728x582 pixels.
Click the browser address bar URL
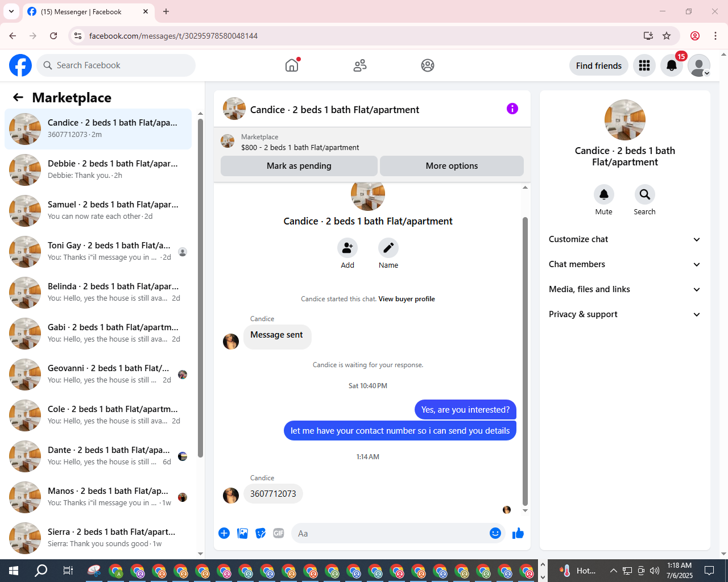(x=173, y=36)
